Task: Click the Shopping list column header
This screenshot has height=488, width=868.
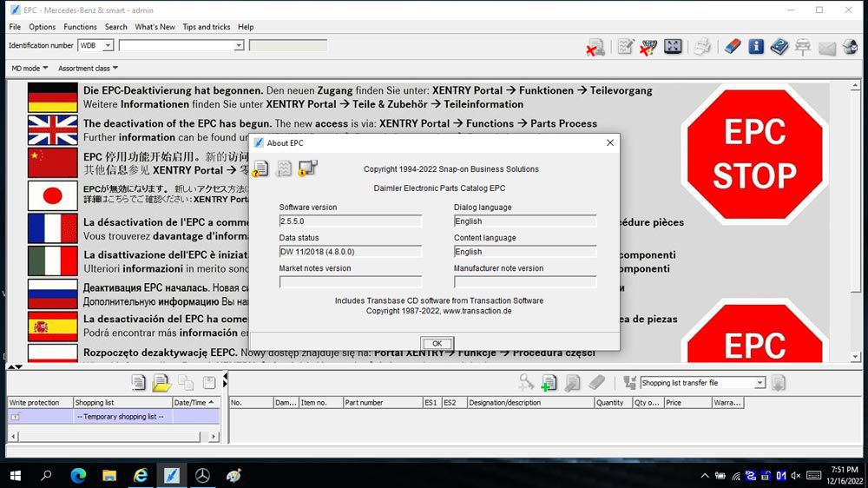Action: 122,403
